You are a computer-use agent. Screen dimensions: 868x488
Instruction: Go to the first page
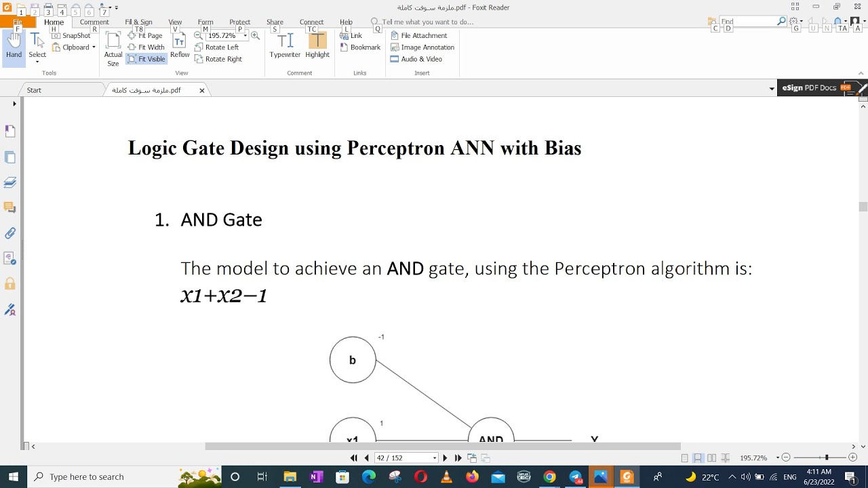(x=353, y=458)
